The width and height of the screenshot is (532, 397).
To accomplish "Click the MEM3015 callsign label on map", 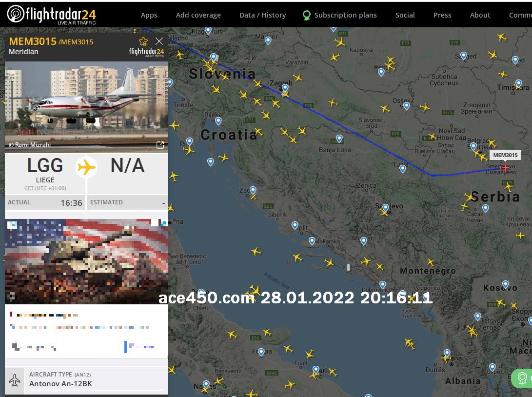I will [505, 155].
